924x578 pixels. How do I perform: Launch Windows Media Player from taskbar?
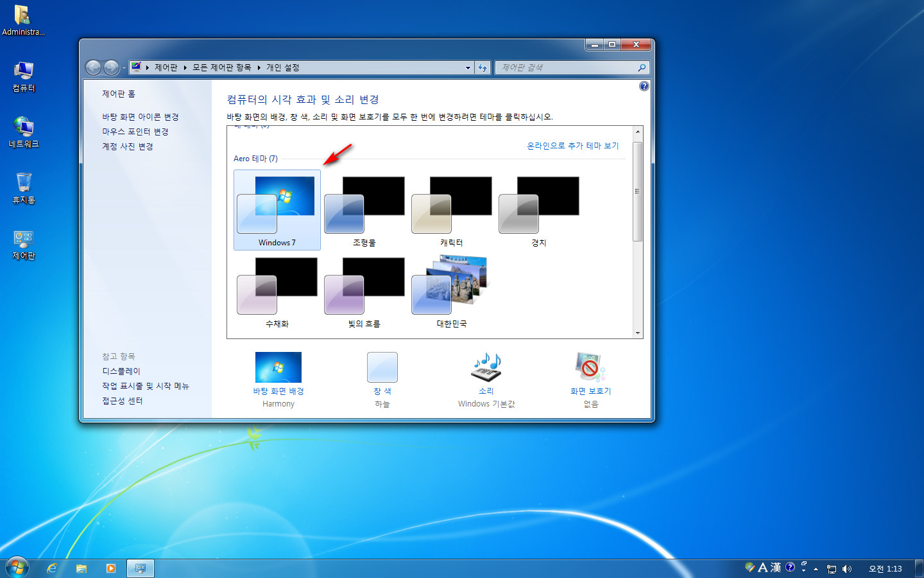[x=111, y=568]
